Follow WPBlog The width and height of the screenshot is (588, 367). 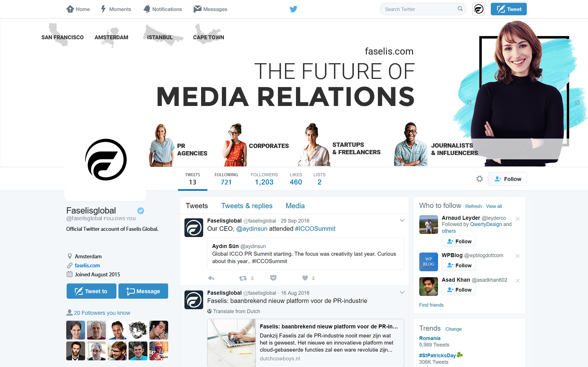(459, 265)
